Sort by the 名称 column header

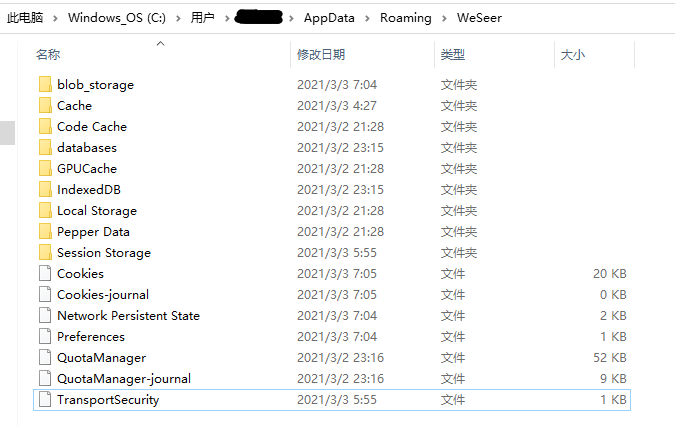tap(48, 54)
